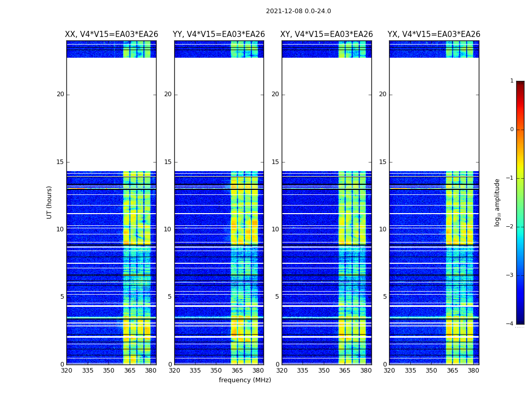Image resolution: width=532 pixels, height=405 pixels.
Task: Click the 'frequency (MHz)' x-axis label
Action: [x=245, y=380]
